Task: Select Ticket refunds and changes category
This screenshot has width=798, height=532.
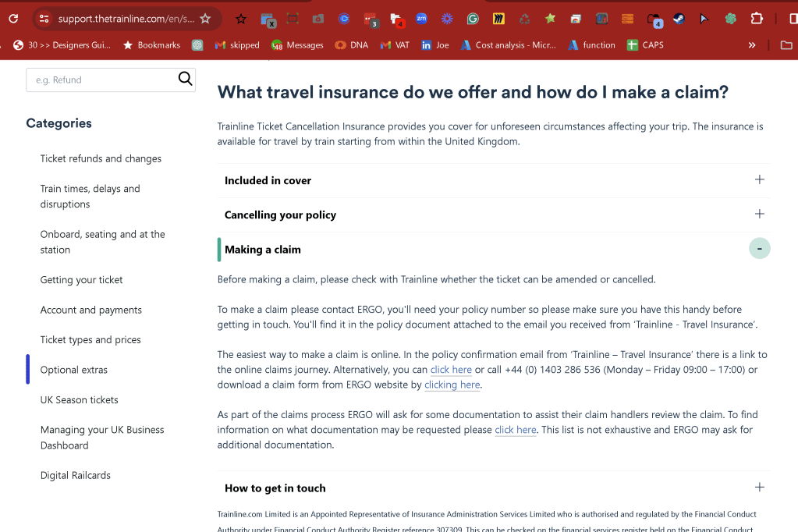Action: click(101, 159)
